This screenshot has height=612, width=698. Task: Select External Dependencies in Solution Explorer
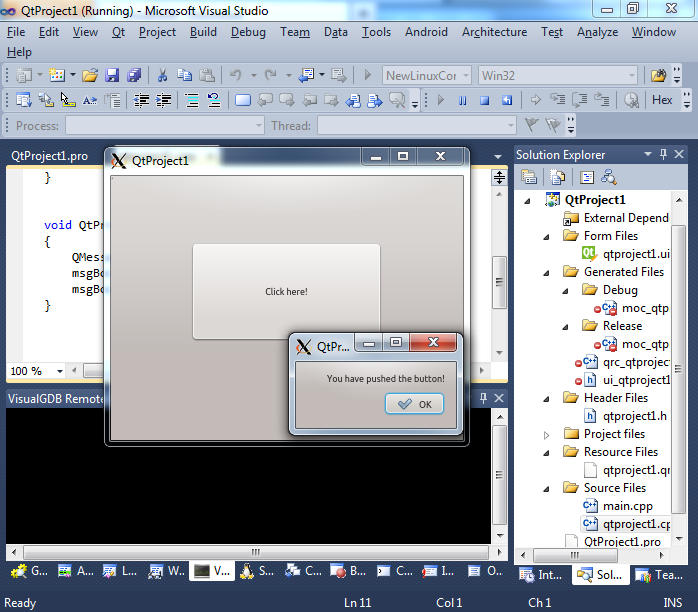pyautogui.click(x=626, y=218)
